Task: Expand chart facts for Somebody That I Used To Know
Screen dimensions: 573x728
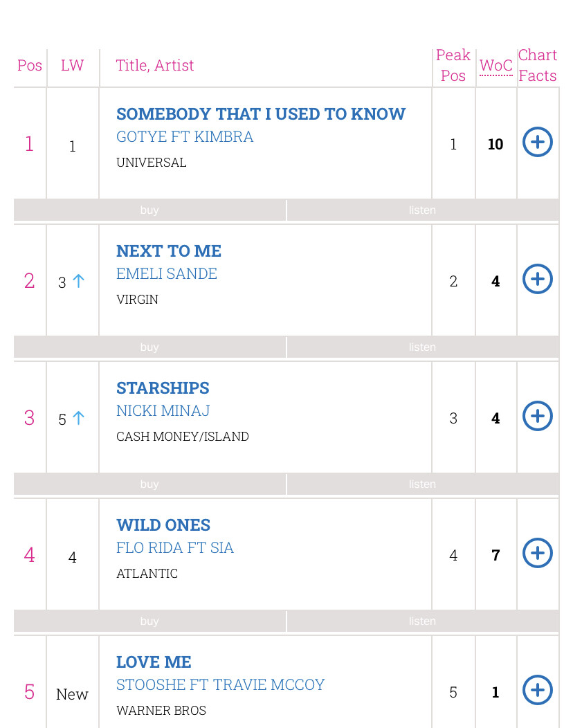Action: tap(537, 142)
